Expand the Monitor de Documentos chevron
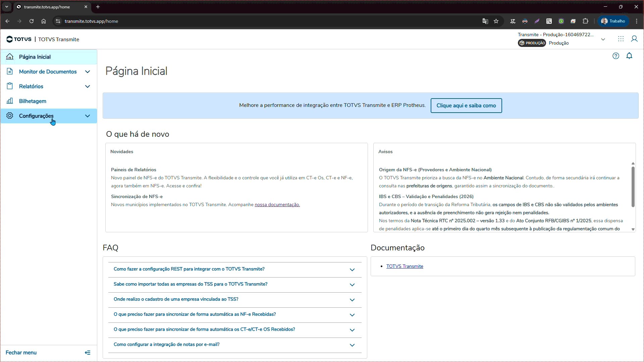The image size is (644, 362). click(x=88, y=72)
